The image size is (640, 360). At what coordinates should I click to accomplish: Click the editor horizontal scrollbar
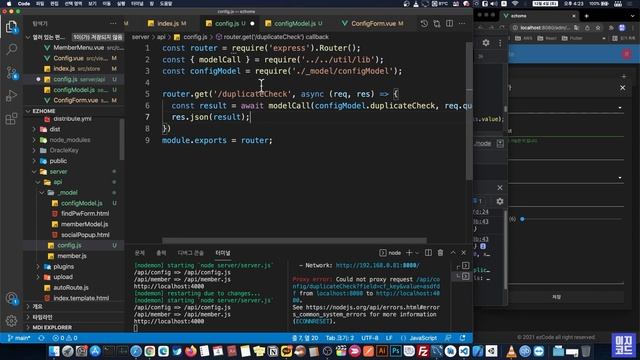[294, 240]
